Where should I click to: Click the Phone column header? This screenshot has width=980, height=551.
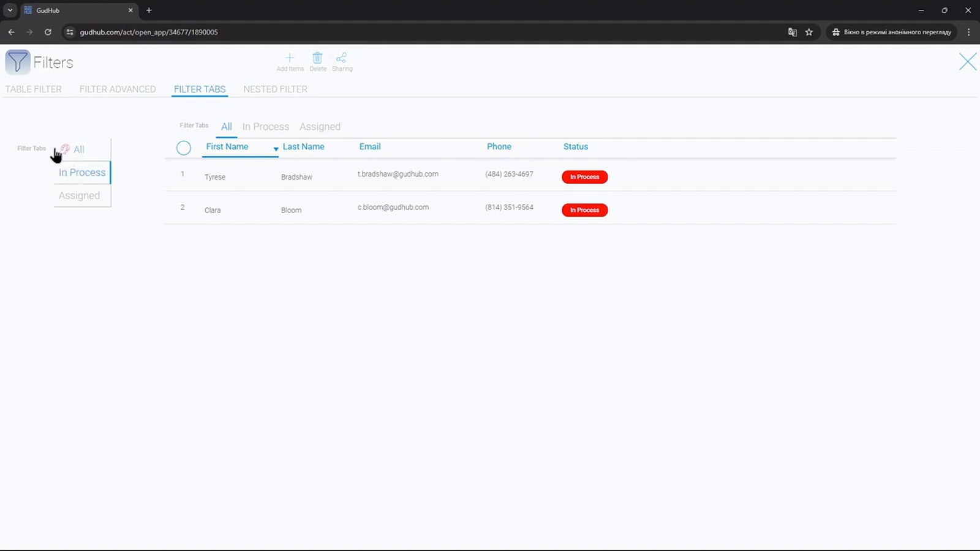click(499, 146)
